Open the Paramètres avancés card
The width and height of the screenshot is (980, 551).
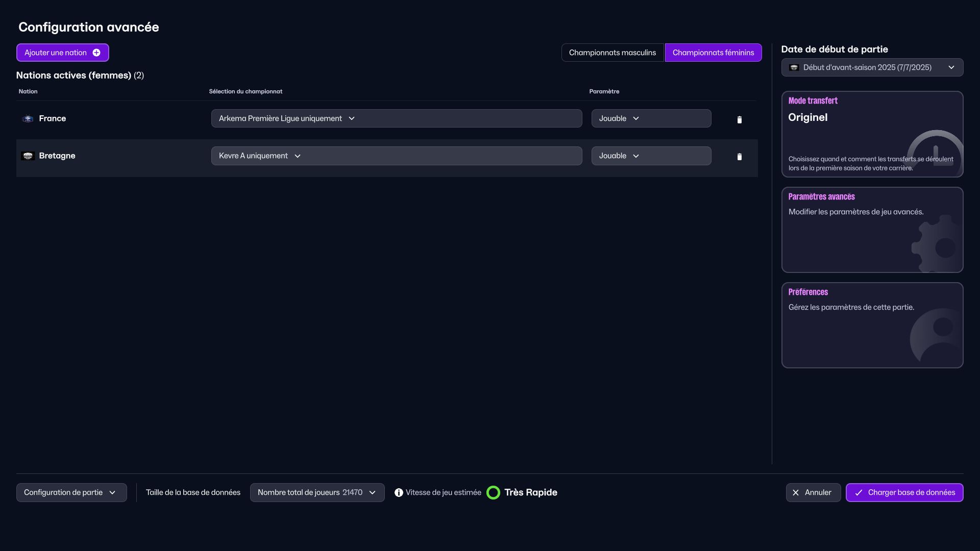point(872,230)
